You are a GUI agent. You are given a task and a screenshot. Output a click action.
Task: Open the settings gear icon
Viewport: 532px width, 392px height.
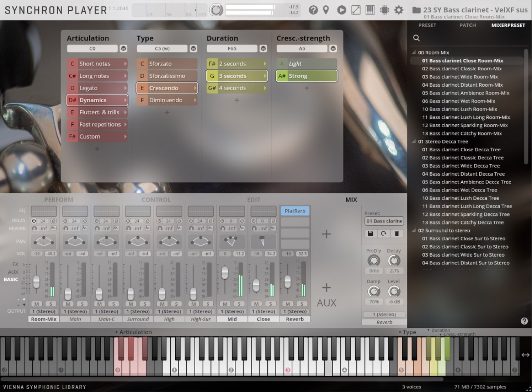click(398, 10)
